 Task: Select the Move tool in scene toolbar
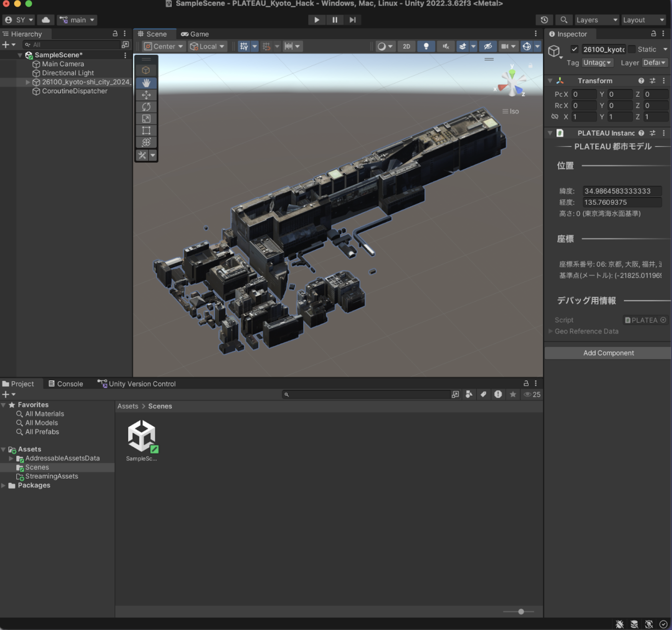tap(146, 95)
